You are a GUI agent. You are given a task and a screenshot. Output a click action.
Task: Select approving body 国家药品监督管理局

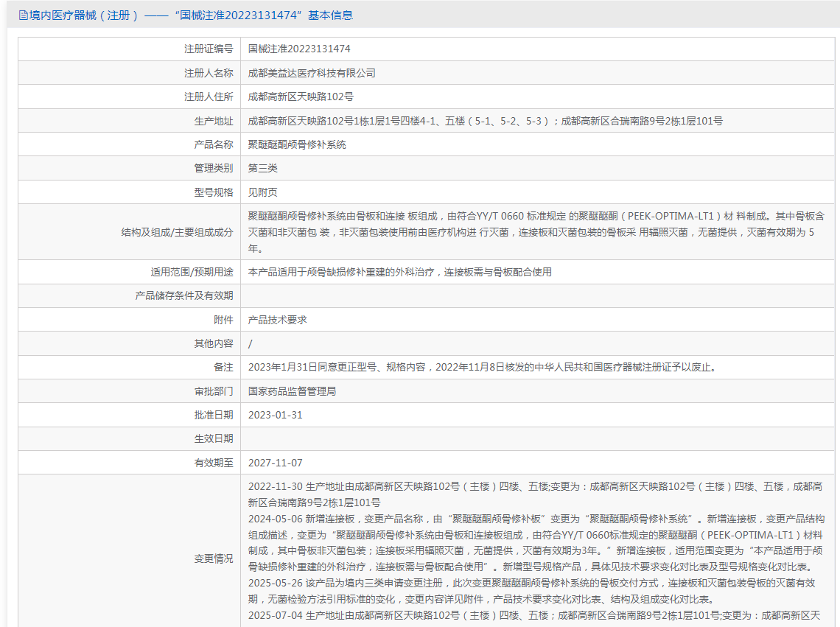[x=292, y=391]
